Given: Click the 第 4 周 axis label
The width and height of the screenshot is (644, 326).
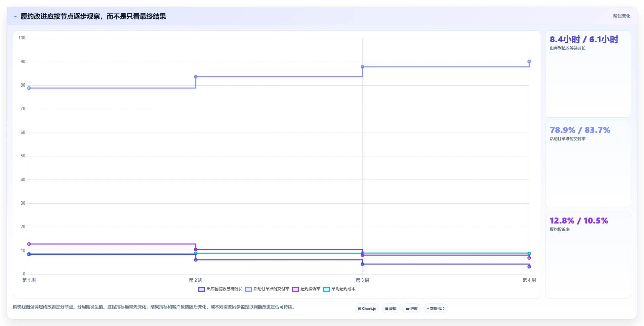Looking at the screenshot, I should tap(529, 280).
